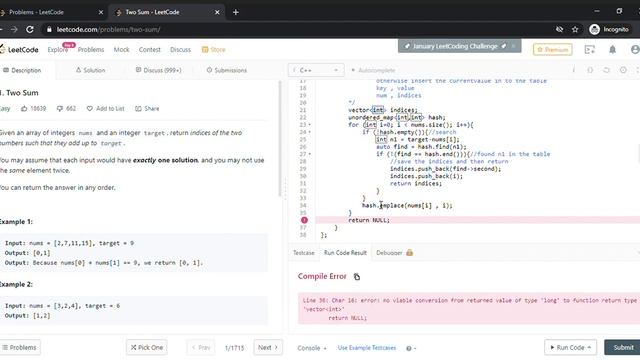
Task: Open the Explore menu
Action: (58, 49)
